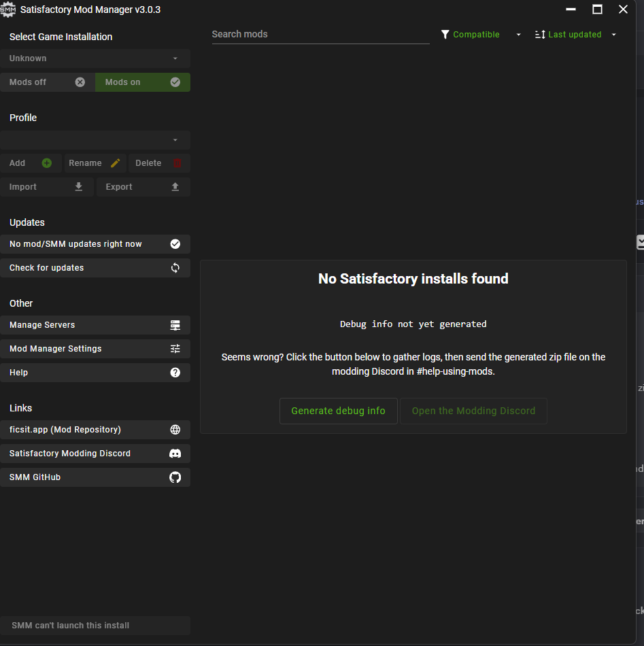Click the Mods on checkmark icon
644x646 pixels.
point(175,82)
